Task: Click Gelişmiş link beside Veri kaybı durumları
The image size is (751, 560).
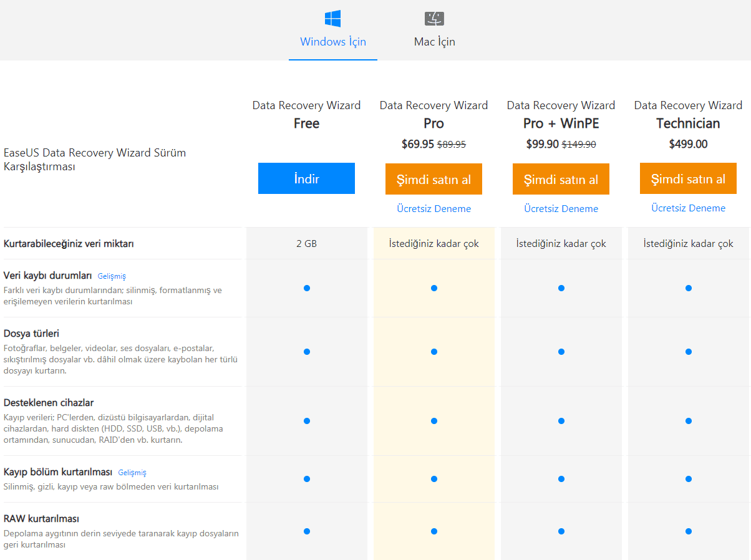Action: pyautogui.click(x=112, y=276)
